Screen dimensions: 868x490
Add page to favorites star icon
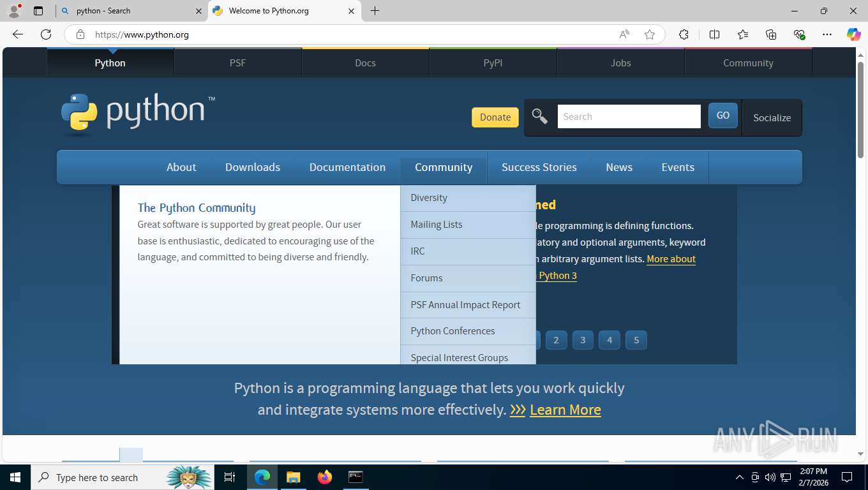click(x=650, y=34)
